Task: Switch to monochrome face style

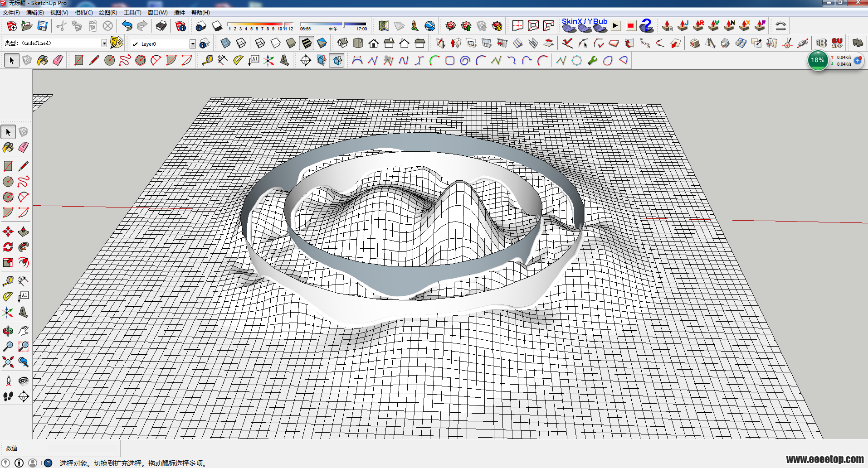Action: point(322,43)
